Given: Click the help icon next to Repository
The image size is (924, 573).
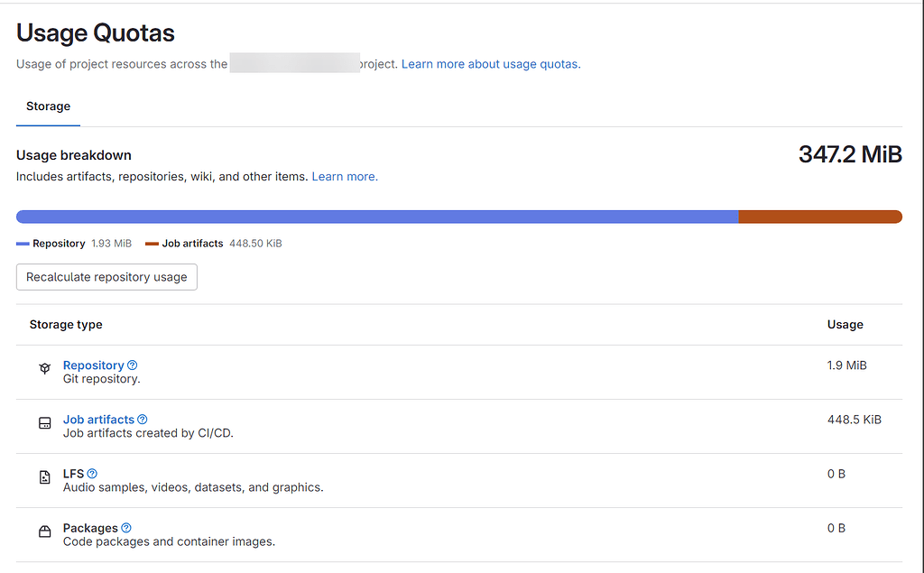Looking at the screenshot, I should click(132, 365).
